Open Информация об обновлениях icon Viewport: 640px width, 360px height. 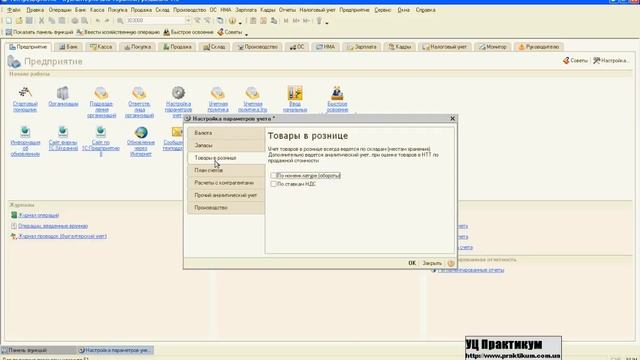click(25, 132)
